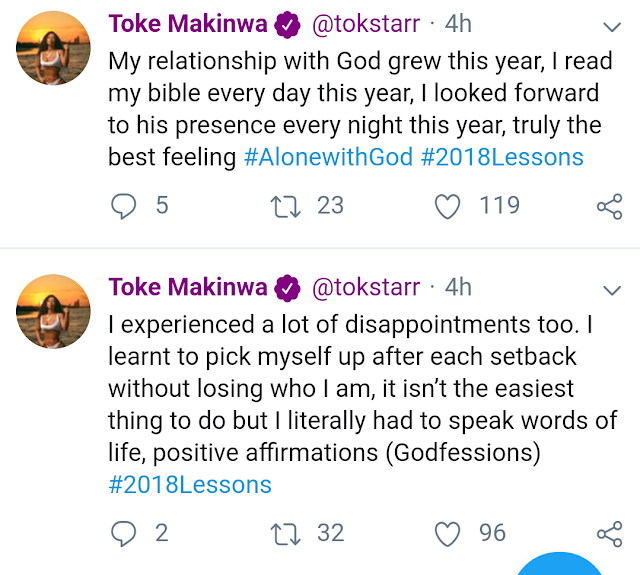The height and width of the screenshot is (575, 640).
Task: Tap the blue compose tweet button
Action: pyautogui.click(x=563, y=567)
